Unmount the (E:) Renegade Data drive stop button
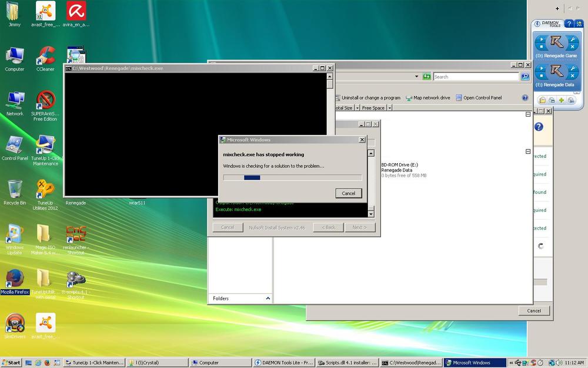The image size is (588, 368). (x=541, y=76)
